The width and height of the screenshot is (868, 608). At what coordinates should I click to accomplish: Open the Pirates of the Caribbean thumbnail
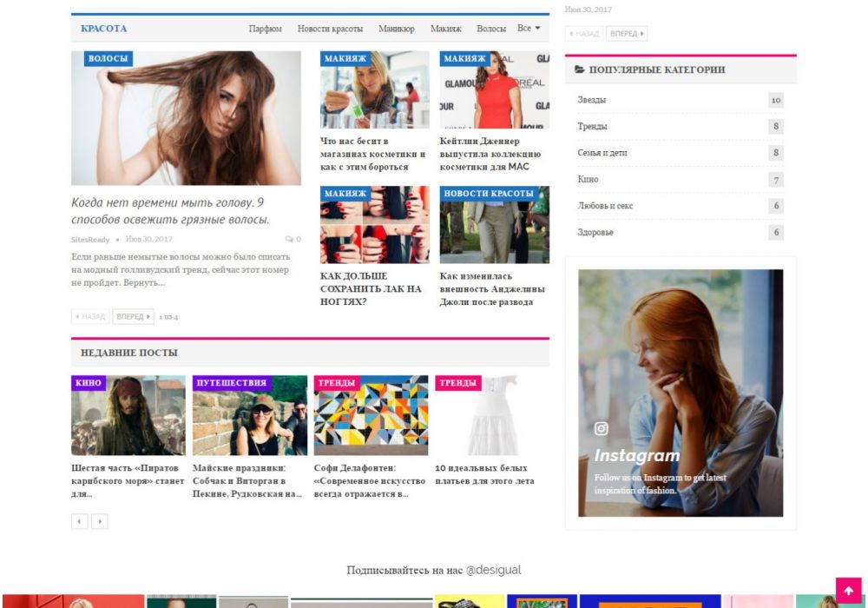click(128, 417)
